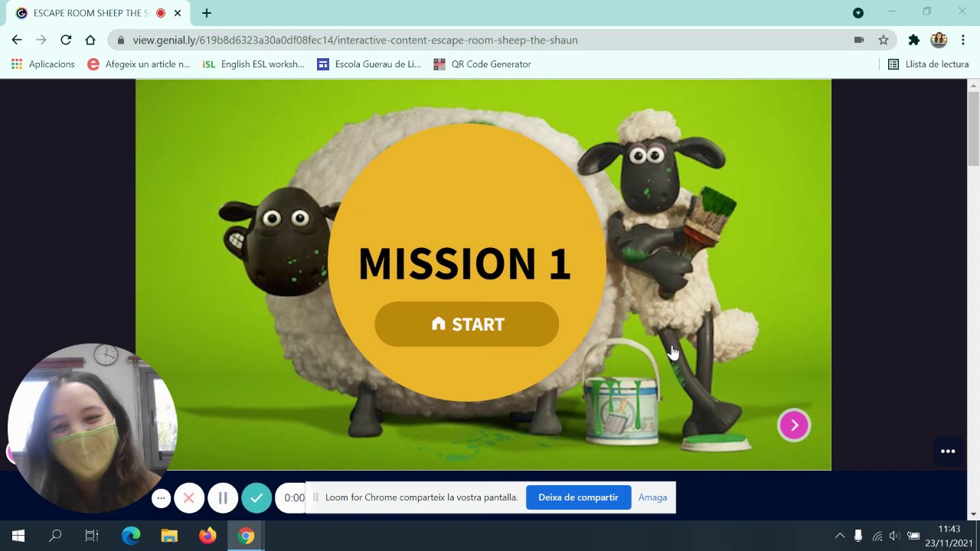Screen dimensions: 980x551
Task: Open the Extensions puzzle icon
Action: click(x=913, y=40)
